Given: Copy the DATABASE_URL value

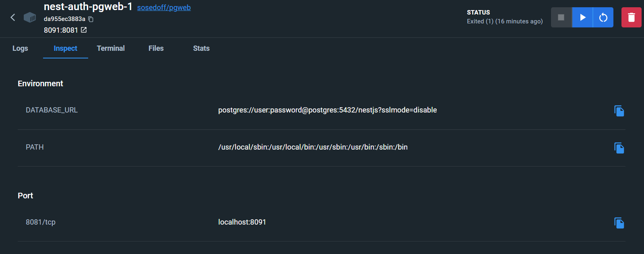Looking at the screenshot, I should coord(619,111).
